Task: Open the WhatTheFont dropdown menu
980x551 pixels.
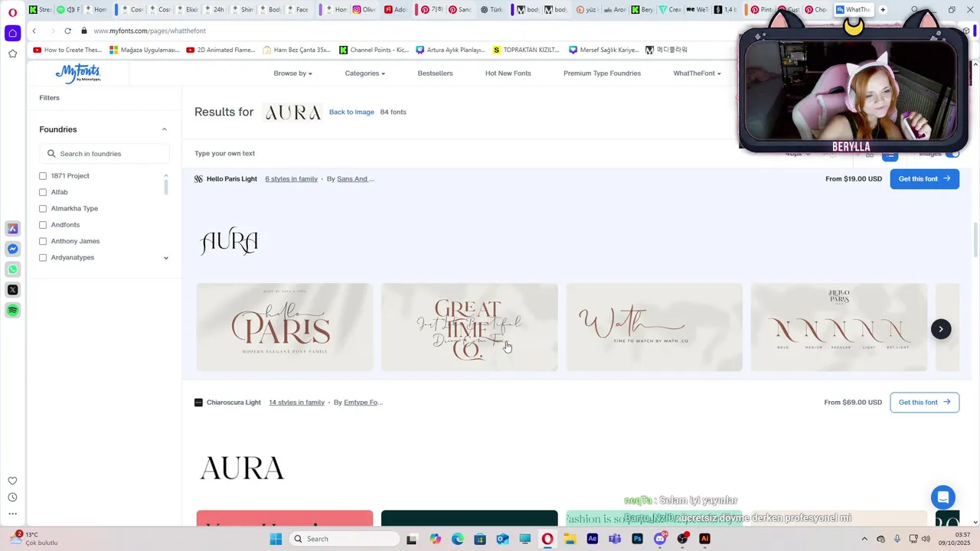Action: tap(697, 73)
